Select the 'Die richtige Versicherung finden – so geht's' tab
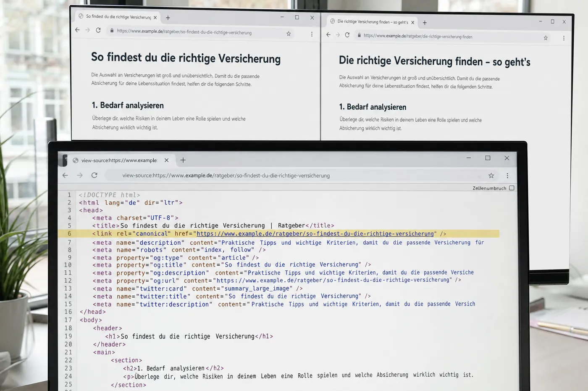The height and width of the screenshot is (391, 588). pyautogui.click(x=373, y=22)
